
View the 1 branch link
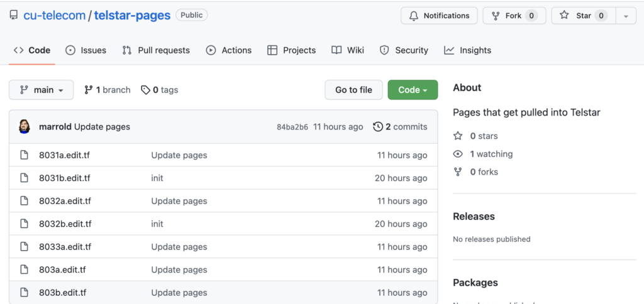pyautogui.click(x=107, y=90)
